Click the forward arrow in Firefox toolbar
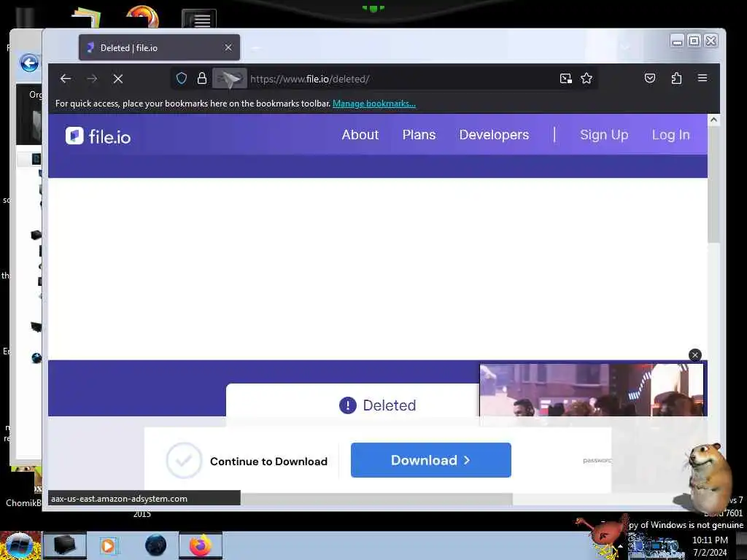Screen dimensions: 747x560 point(92,79)
